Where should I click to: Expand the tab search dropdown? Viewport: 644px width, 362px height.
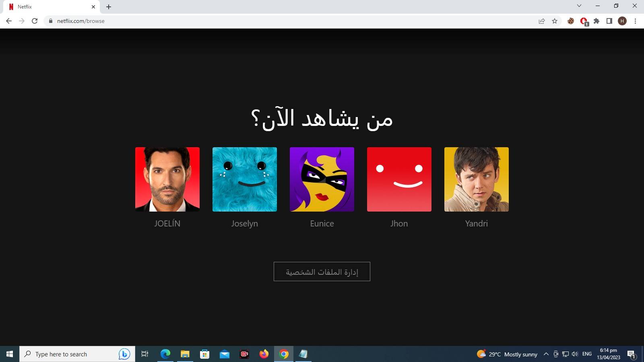coord(579,6)
